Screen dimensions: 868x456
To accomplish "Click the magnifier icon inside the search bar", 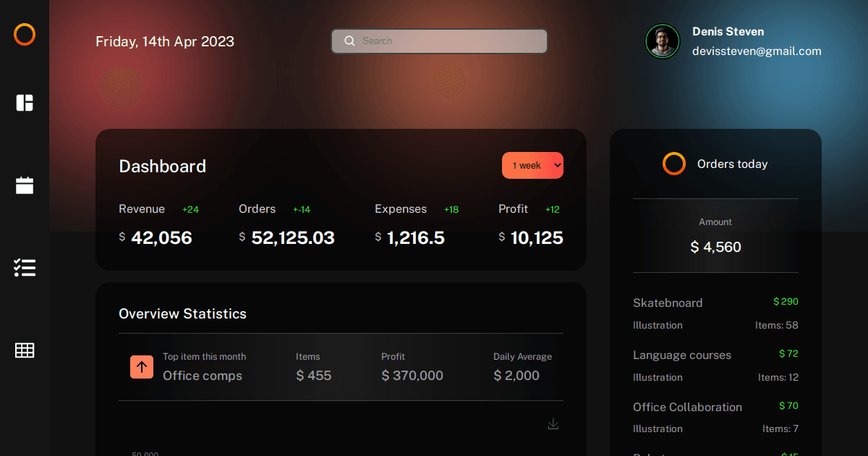I will 350,41.
